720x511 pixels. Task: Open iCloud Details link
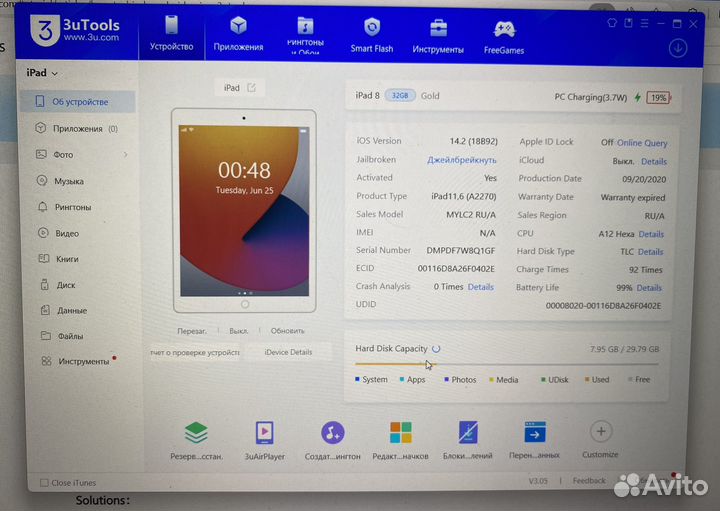(x=654, y=161)
